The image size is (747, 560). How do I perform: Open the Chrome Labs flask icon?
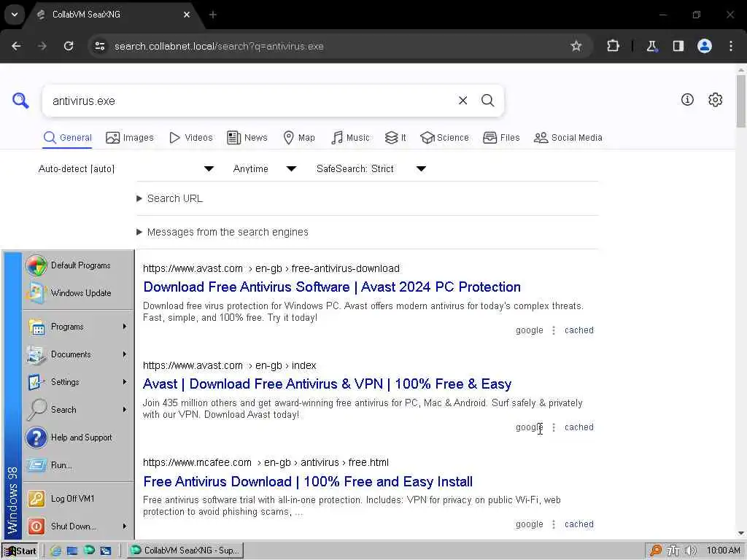point(651,46)
